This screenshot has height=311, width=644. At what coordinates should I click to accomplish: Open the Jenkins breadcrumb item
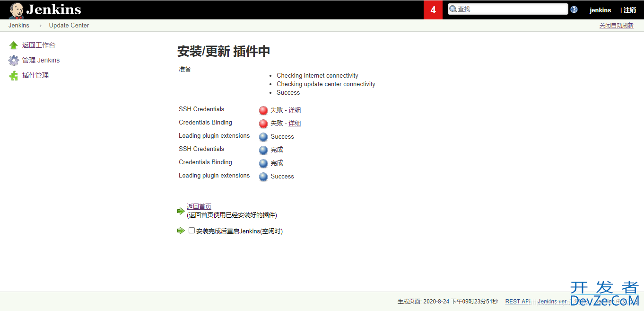[x=19, y=26]
